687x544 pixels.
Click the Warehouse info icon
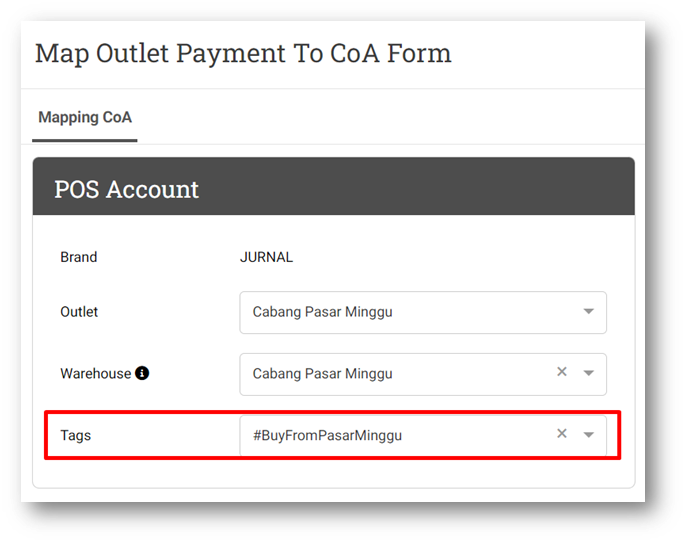(x=142, y=373)
